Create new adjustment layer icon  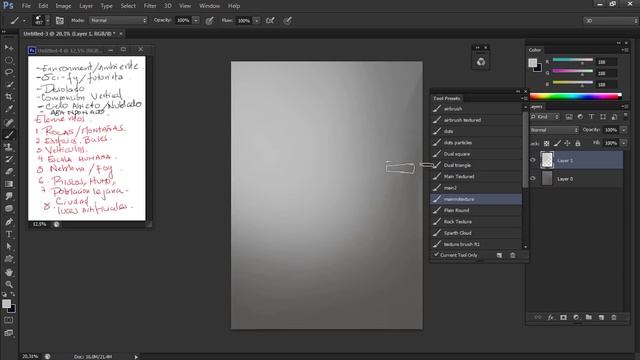tap(576, 317)
